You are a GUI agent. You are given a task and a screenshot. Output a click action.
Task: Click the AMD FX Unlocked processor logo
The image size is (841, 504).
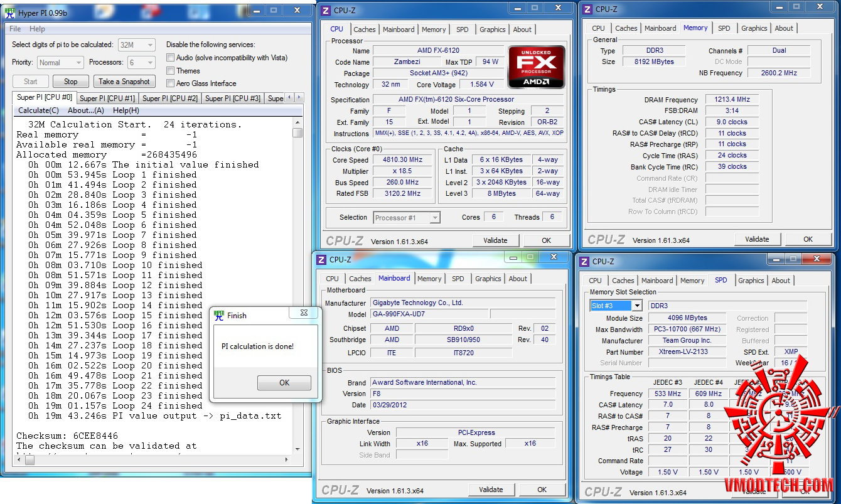click(537, 67)
